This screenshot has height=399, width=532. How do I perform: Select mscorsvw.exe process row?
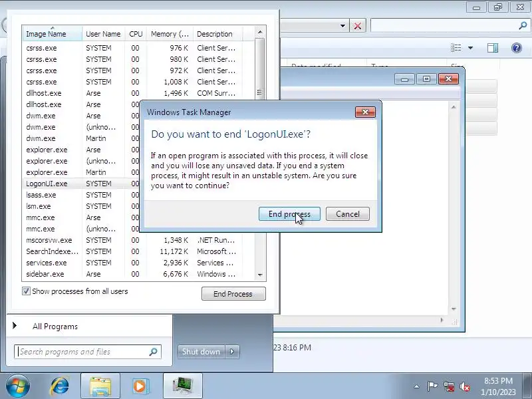point(138,240)
